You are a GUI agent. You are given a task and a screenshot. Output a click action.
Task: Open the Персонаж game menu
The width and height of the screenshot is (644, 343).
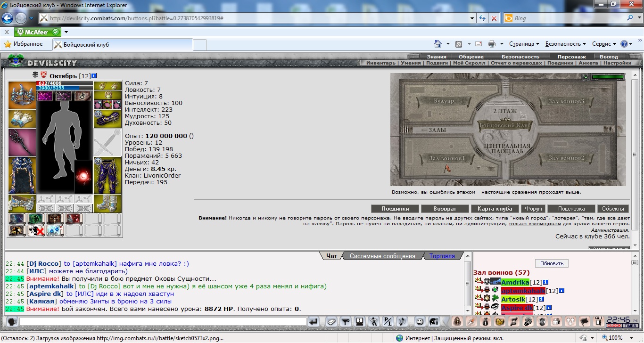point(571,57)
